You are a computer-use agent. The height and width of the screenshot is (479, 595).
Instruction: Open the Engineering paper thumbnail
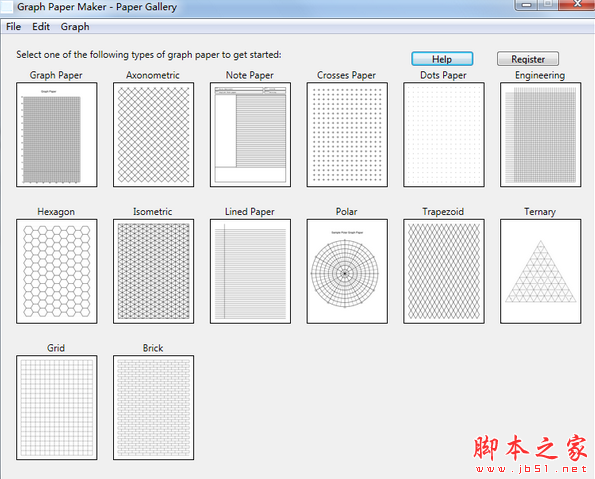[541, 135]
